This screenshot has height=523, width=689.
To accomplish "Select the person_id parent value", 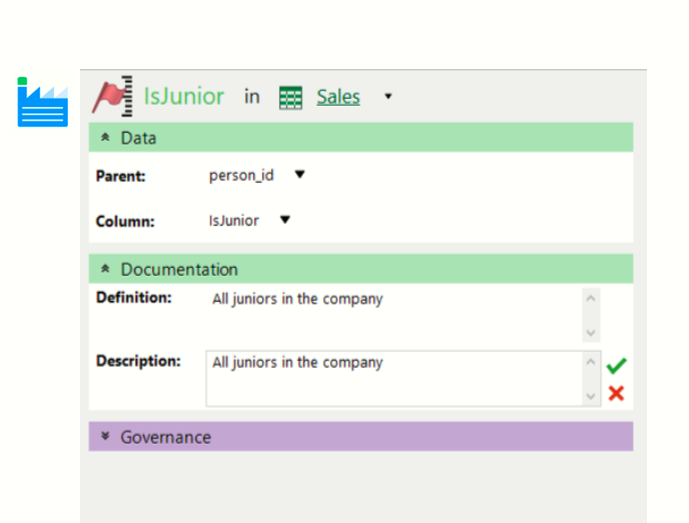I will [241, 175].
